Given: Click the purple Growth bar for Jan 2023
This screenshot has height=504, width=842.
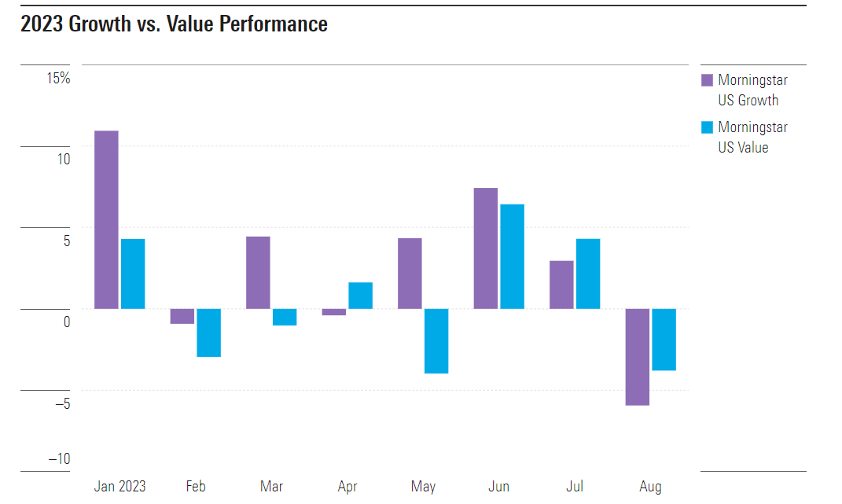Looking at the screenshot, I should (106, 219).
